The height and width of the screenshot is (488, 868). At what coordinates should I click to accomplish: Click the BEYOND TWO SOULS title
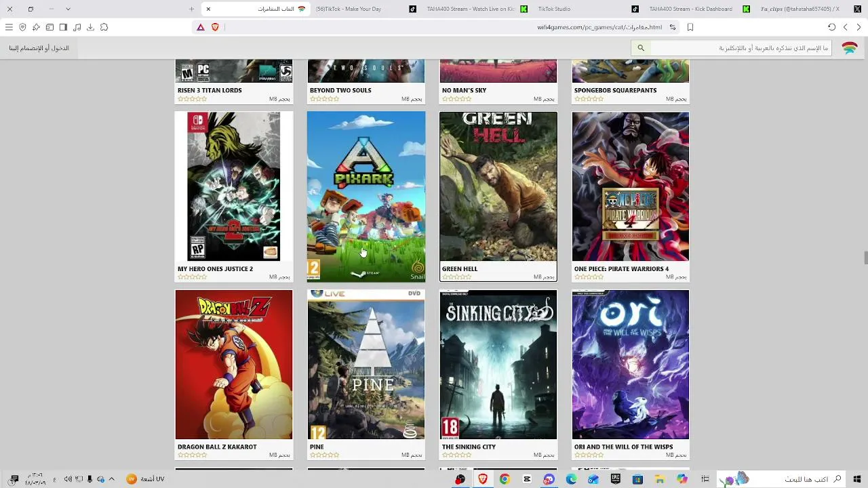tap(340, 90)
